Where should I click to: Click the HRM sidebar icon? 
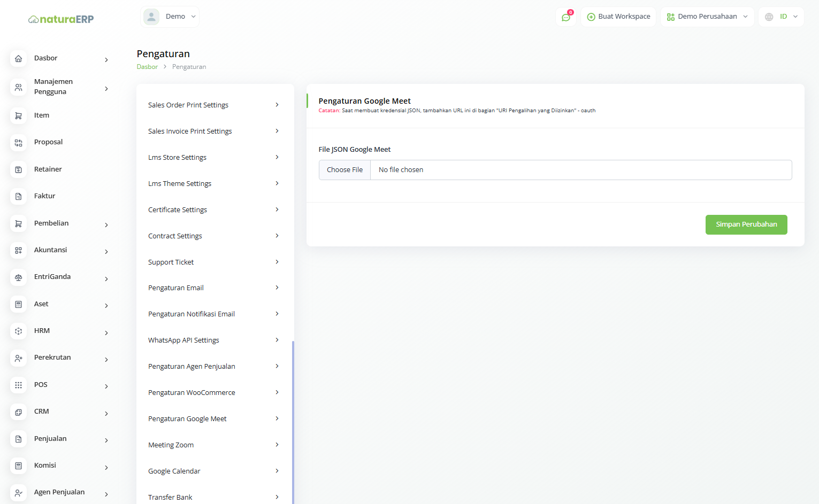[x=18, y=331]
